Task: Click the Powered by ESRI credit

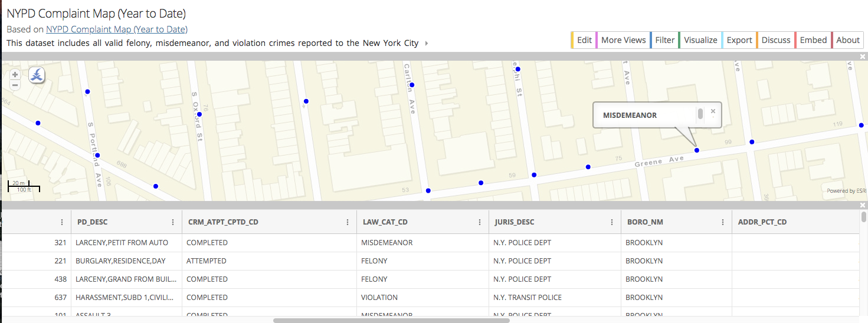Action: click(x=846, y=191)
